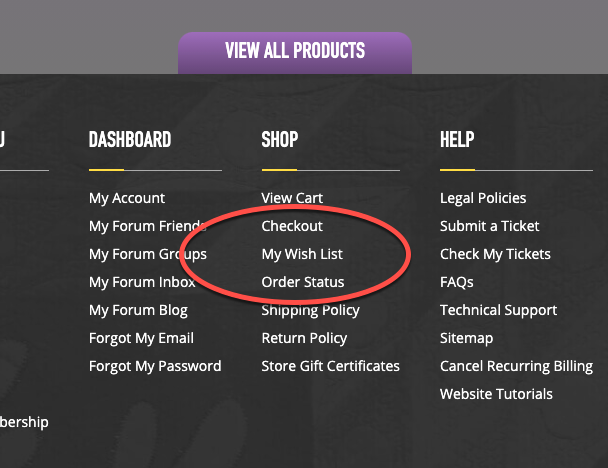Go to Technical Support
This screenshot has width=608, height=468.
click(497, 310)
